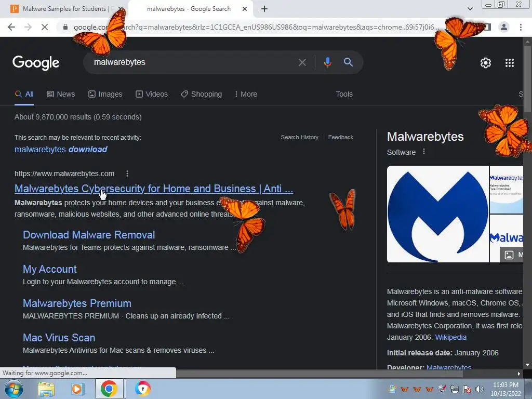Open Malwarebytes Cybersecurity for Home and Business result
Image resolution: width=532 pixels, height=399 pixels.
pos(154,189)
